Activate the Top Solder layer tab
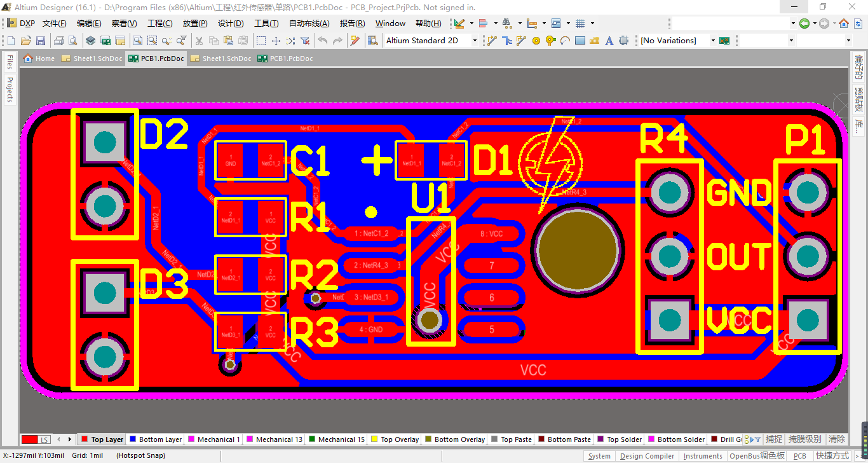The height and width of the screenshot is (463, 868). tap(620, 439)
